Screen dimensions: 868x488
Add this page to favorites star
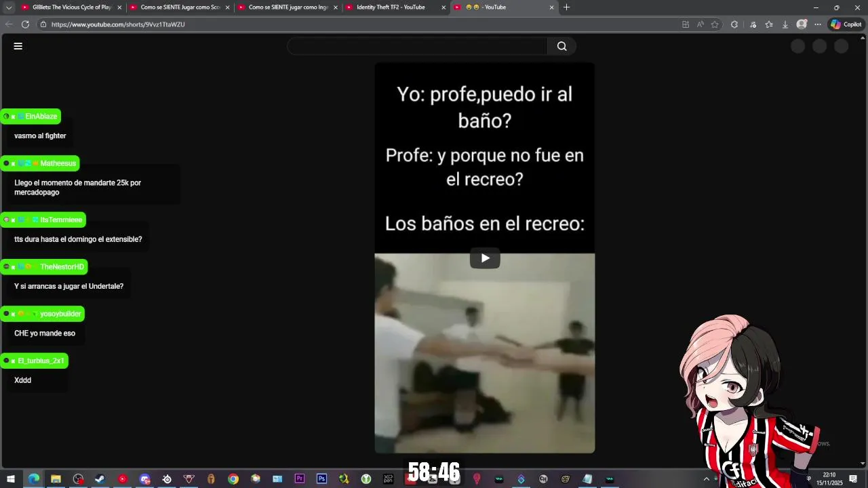tap(715, 24)
